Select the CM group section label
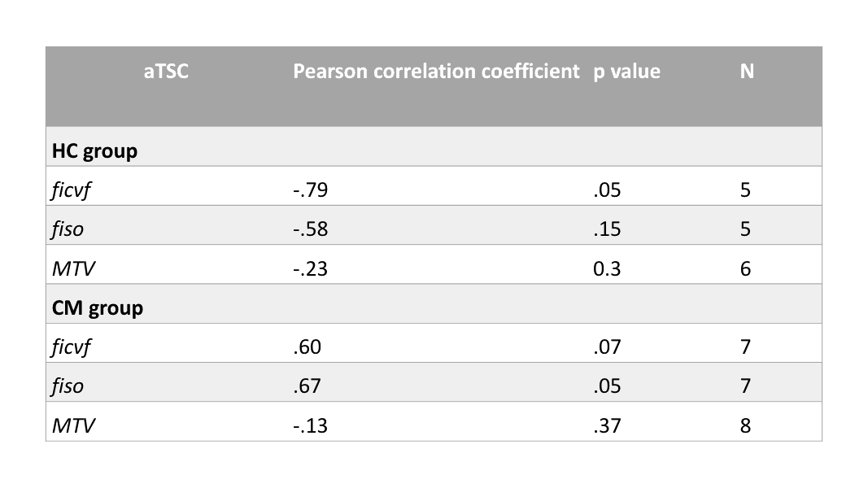The height and width of the screenshot is (488, 868). 97,309
